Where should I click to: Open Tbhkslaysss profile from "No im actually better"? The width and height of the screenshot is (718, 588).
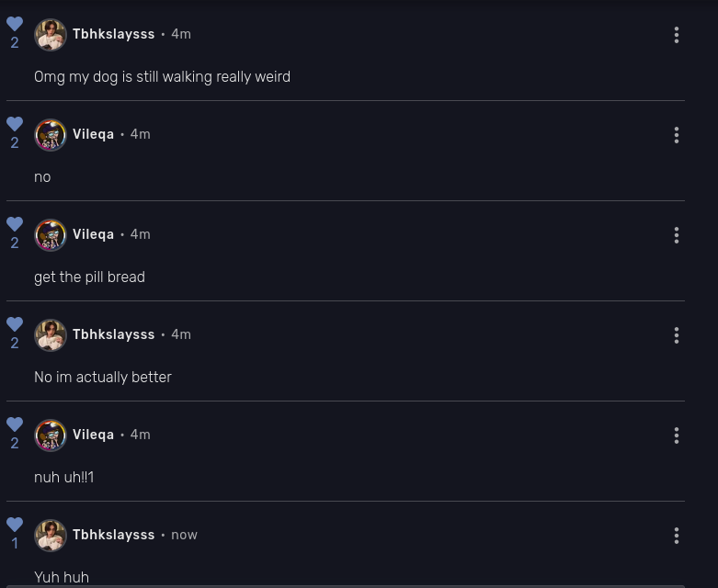(x=113, y=334)
